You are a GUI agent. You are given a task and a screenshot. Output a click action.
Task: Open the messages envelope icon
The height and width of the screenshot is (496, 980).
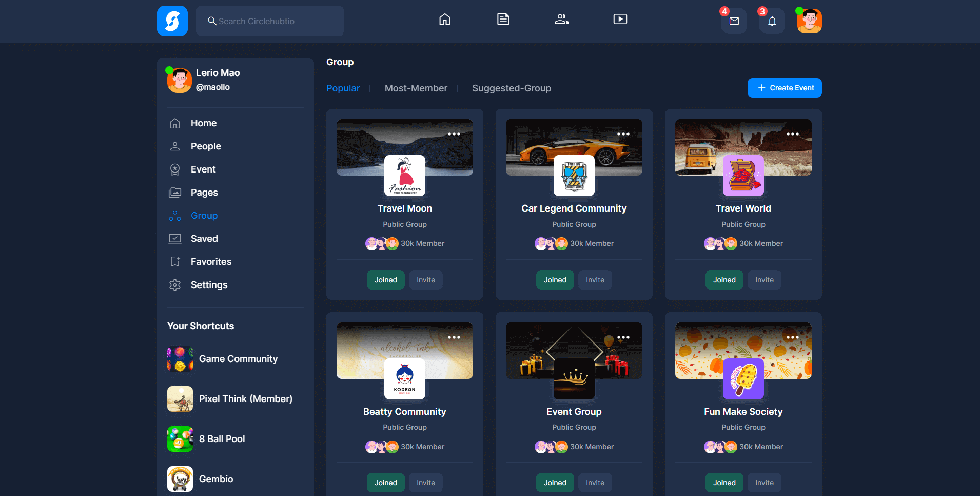(x=734, y=21)
